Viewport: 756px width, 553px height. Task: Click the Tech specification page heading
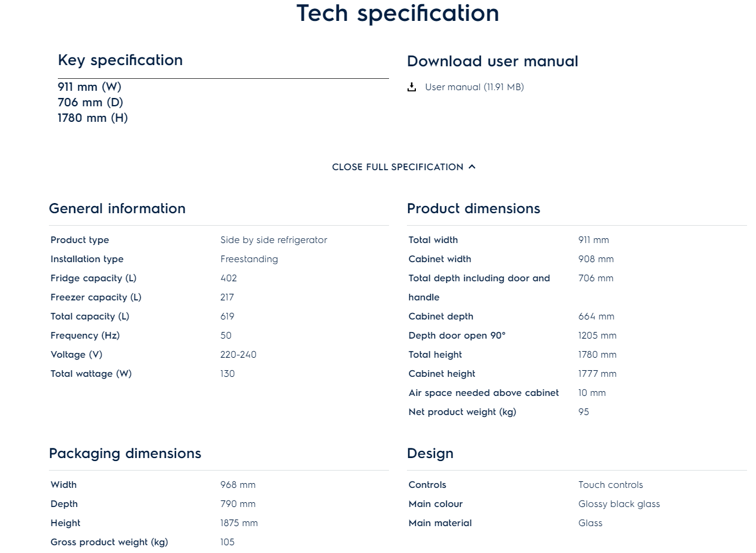[397, 13]
